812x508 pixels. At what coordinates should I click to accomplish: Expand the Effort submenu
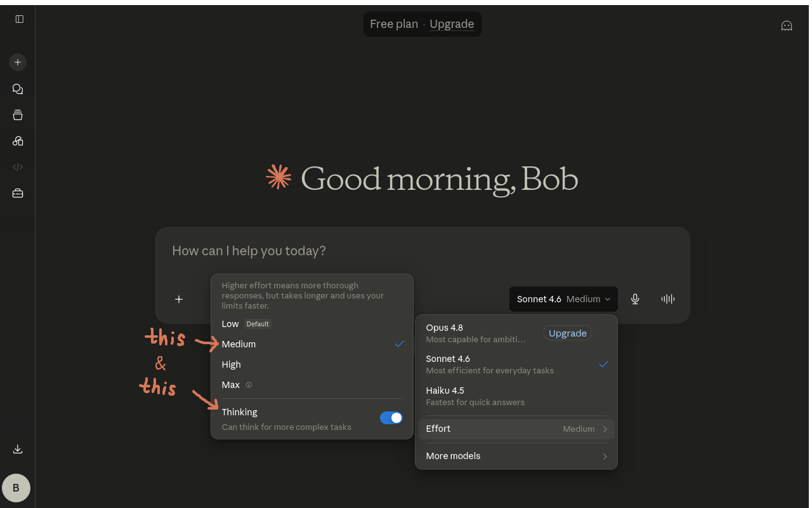coord(516,429)
